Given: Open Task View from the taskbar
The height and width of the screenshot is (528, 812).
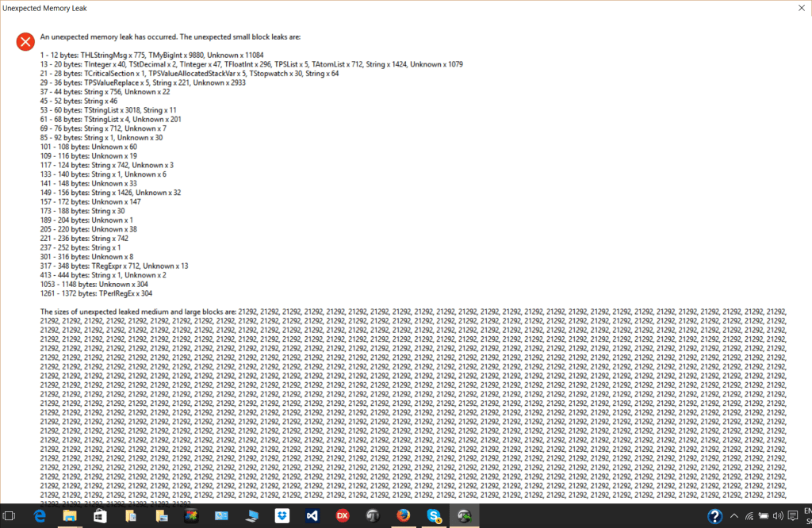Looking at the screenshot, I should point(10,516).
